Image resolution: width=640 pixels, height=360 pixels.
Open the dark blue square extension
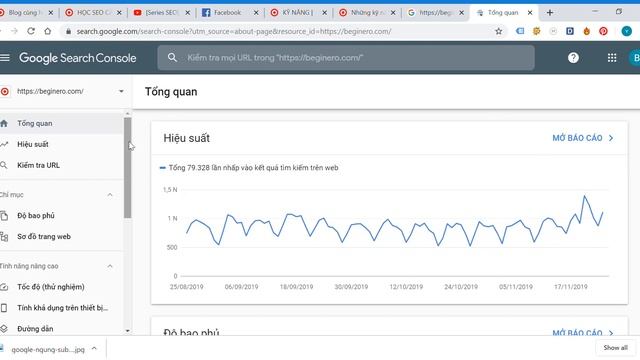(x=570, y=31)
